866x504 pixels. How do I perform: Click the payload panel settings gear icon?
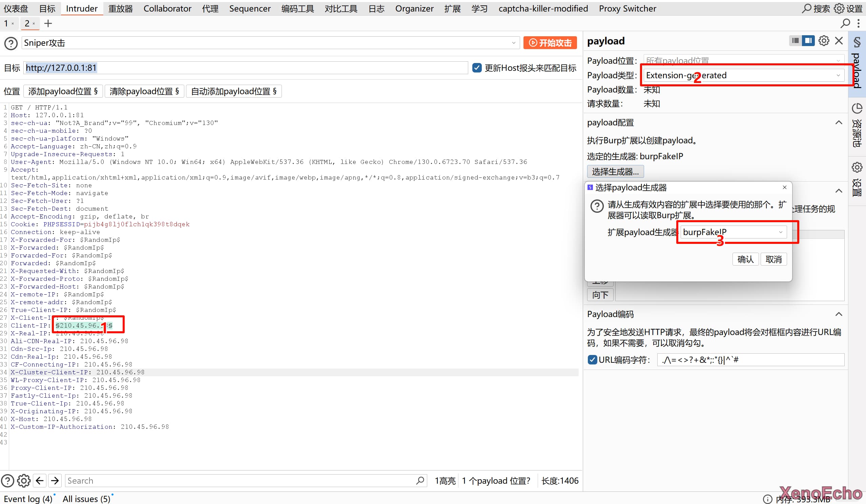tap(823, 41)
